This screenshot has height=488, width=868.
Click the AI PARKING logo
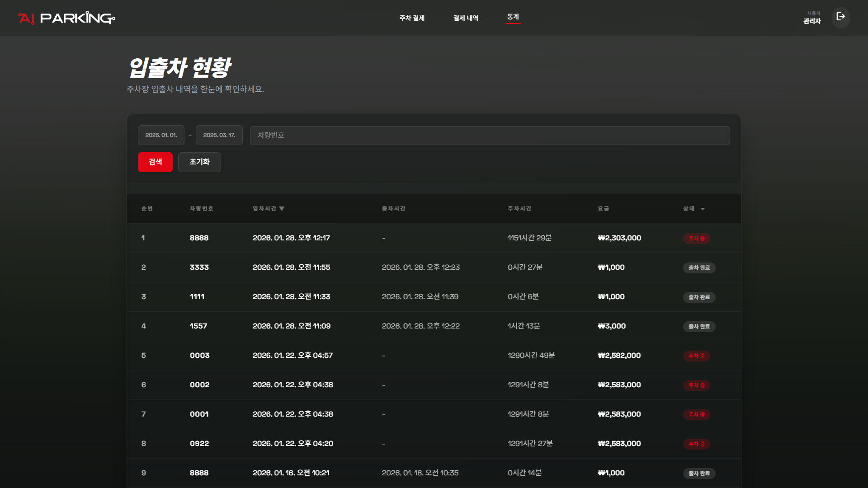[66, 18]
